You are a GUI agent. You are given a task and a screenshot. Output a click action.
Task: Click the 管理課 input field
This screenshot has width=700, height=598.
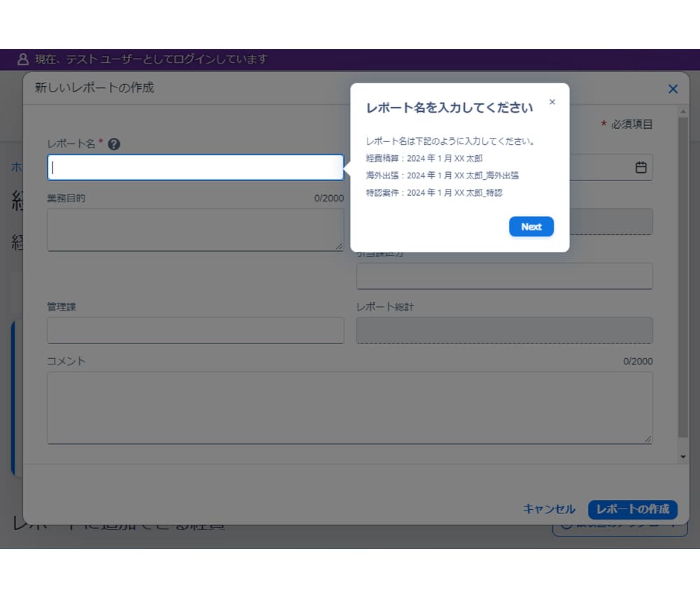[x=195, y=330]
